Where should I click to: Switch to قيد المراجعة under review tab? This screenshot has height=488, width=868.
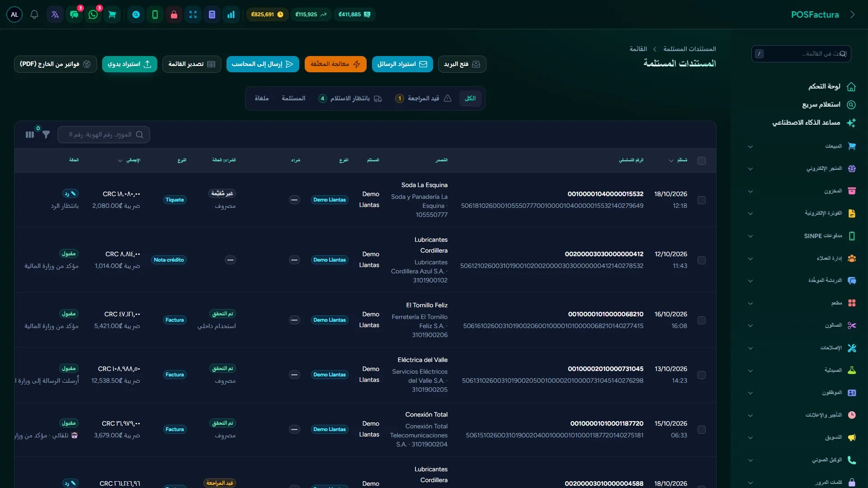click(x=423, y=99)
